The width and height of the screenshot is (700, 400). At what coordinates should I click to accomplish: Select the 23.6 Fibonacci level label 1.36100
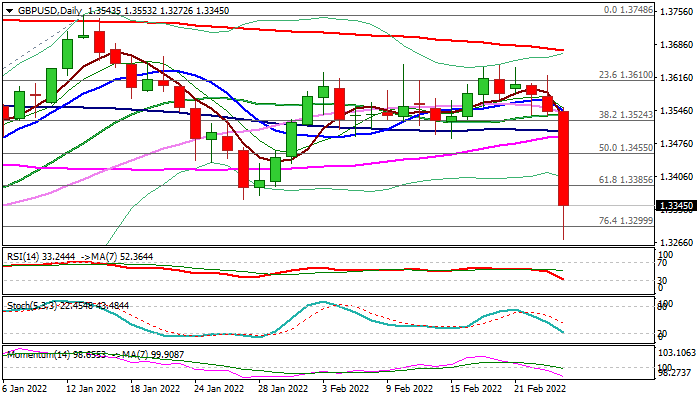[626, 75]
